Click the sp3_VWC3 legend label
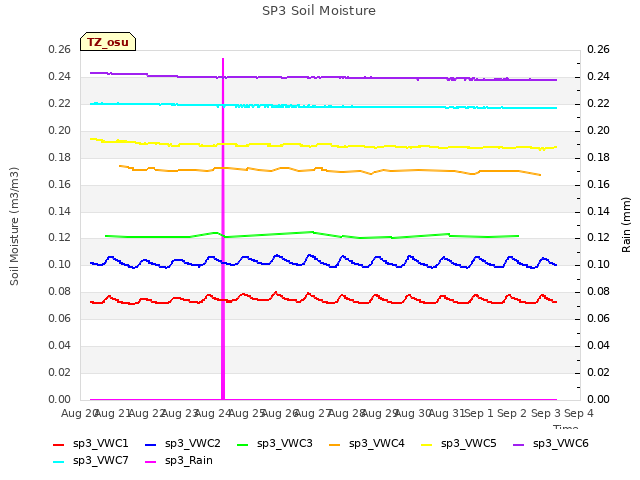Screen dimensions: 640x480 (284, 444)
